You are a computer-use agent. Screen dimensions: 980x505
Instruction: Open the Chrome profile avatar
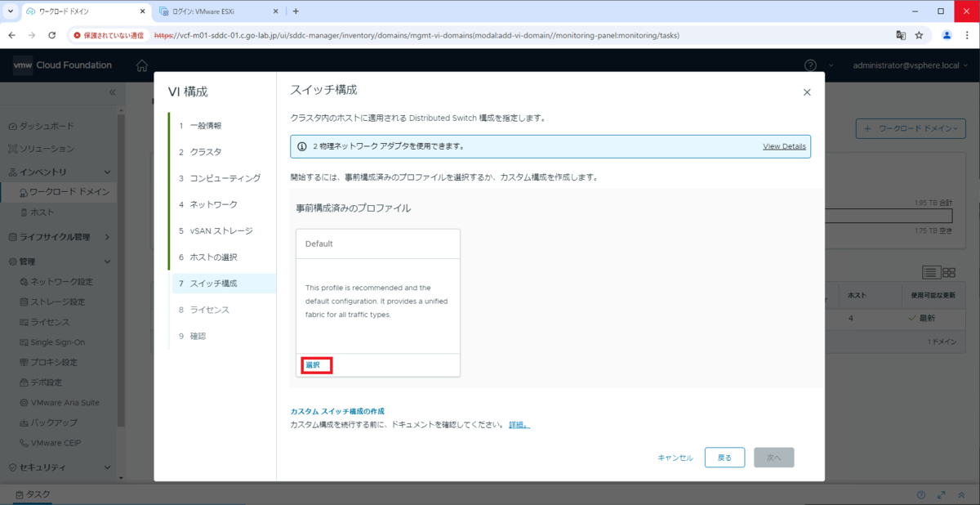pos(947,35)
